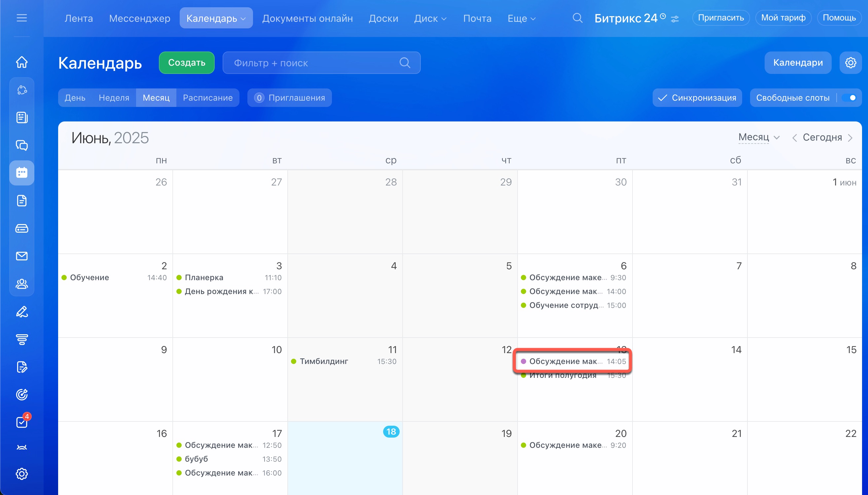868x495 pixels.
Task: Jump to Сегодня
Action: tap(822, 137)
